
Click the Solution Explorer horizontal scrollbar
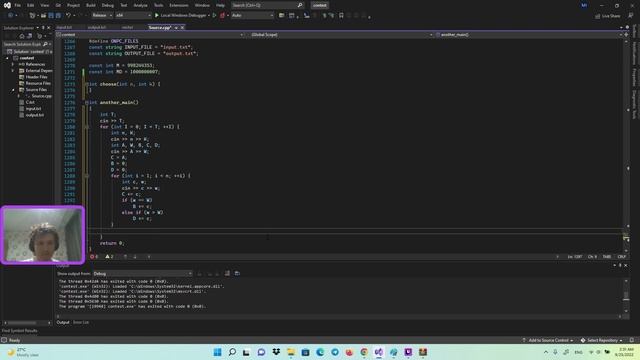click(x=27, y=323)
